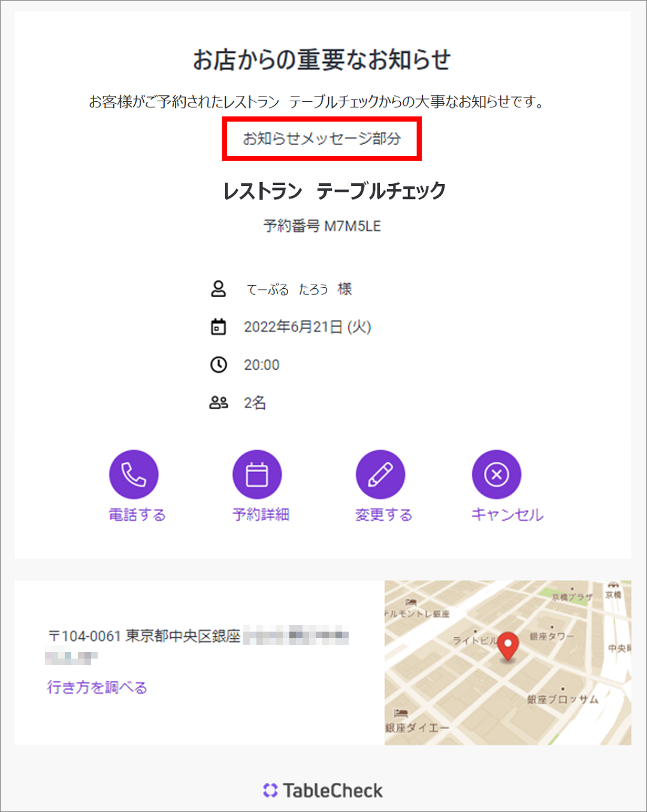Click the calendar icon beside reservation date
The image size is (647, 812).
coord(219,327)
